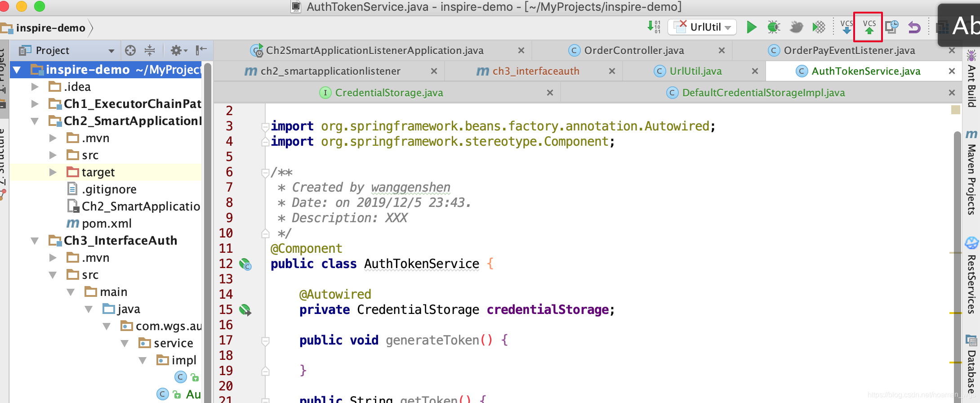This screenshot has width=980, height=403.
Task: Click the macOS green zoom button
Action: pyautogui.click(x=40, y=6)
